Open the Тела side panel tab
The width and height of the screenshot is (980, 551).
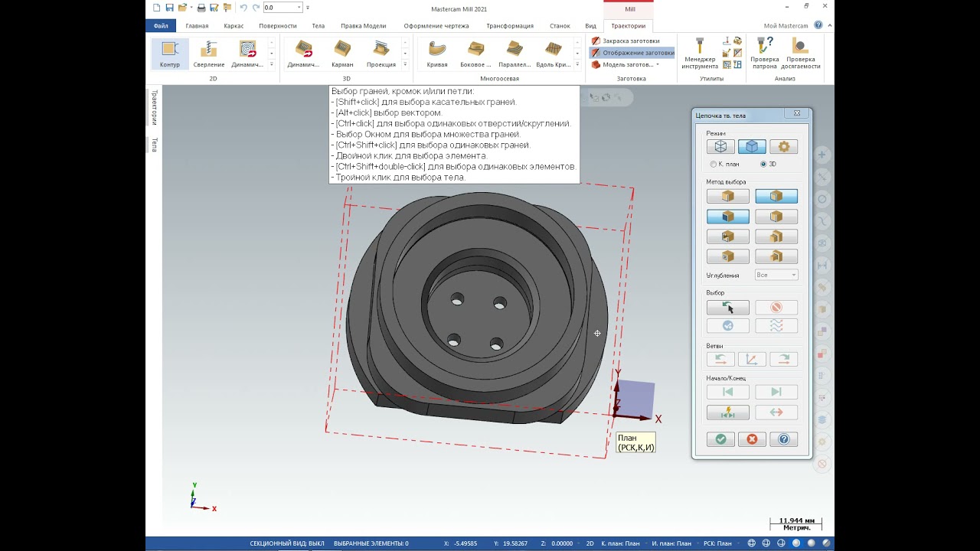[x=154, y=145]
